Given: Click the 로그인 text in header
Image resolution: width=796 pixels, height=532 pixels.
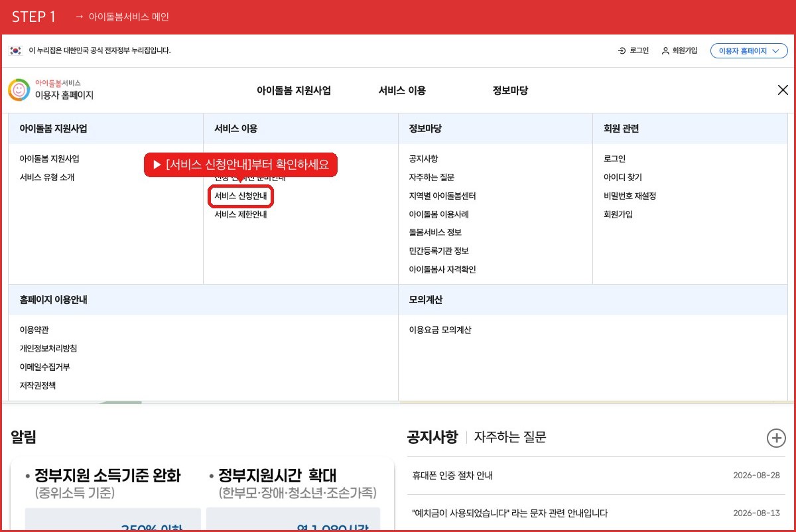Looking at the screenshot, I should click(x=639, y=50).
